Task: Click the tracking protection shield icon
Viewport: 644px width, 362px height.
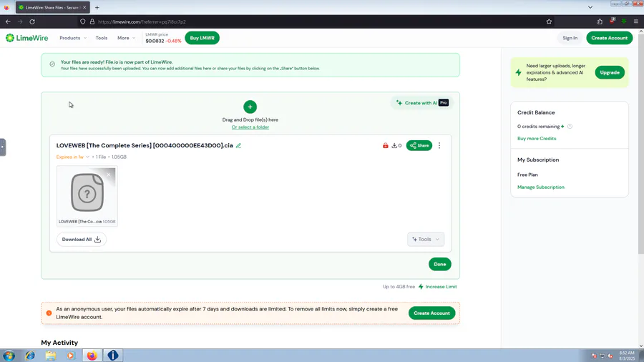Action: (82, 21)
